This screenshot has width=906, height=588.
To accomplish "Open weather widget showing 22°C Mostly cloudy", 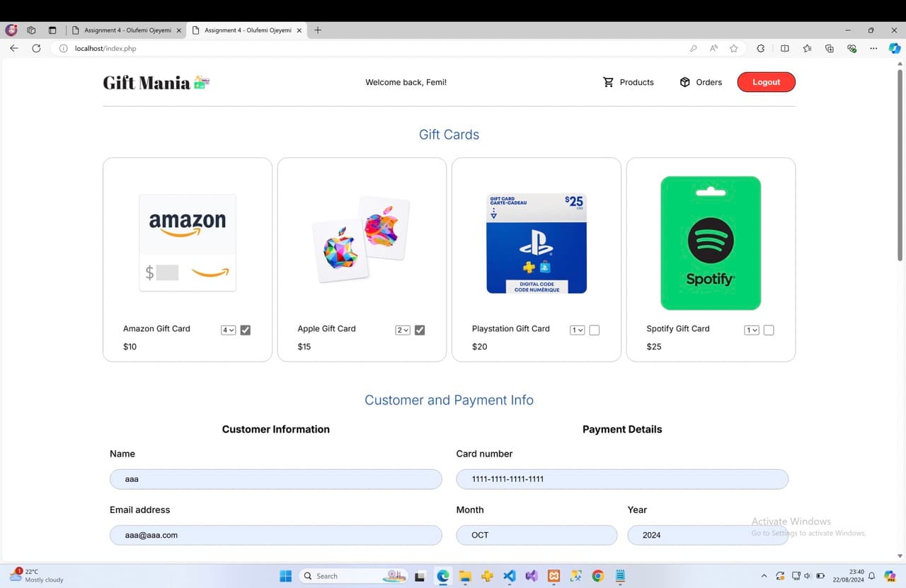I will [x=37, y=575].
